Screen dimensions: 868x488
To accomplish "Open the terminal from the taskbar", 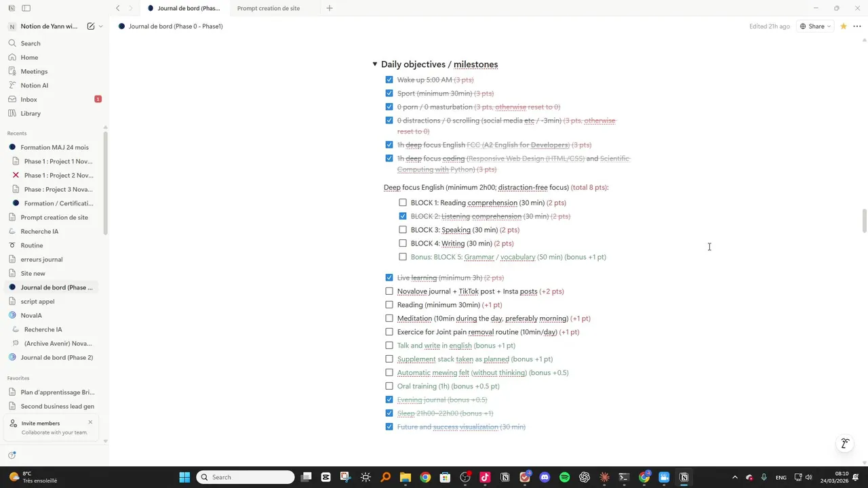I will coord(625,477).
